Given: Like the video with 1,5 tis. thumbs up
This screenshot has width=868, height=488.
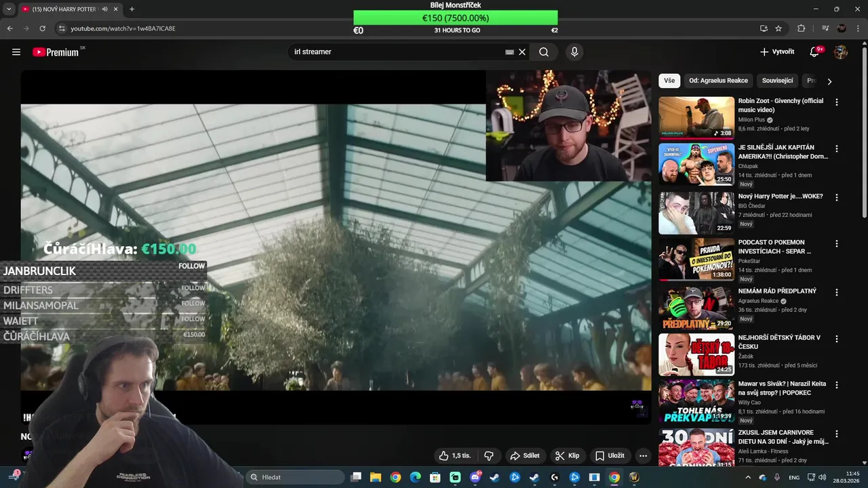Looking at the screenshot, I should (455, 455).
